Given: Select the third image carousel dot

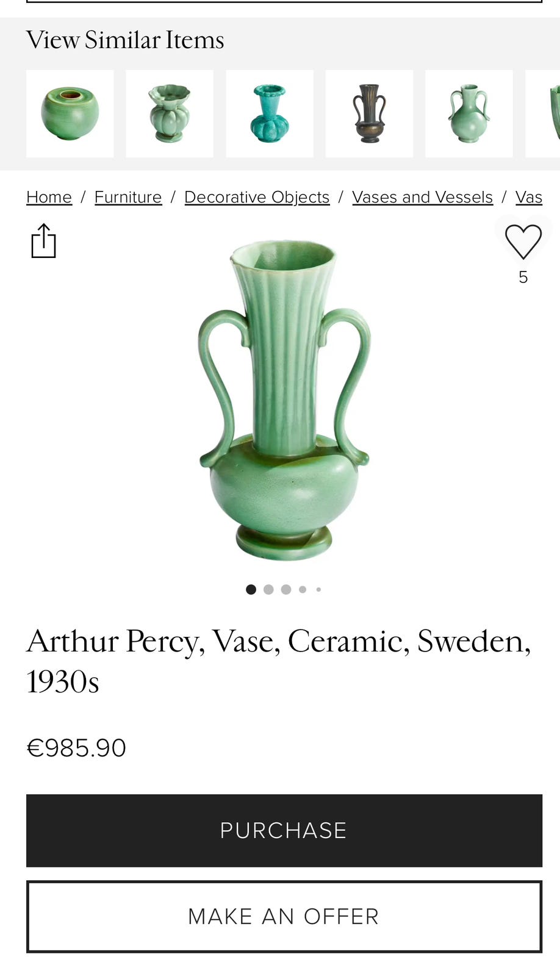Looking at the screenshot, I should (286, 589).
